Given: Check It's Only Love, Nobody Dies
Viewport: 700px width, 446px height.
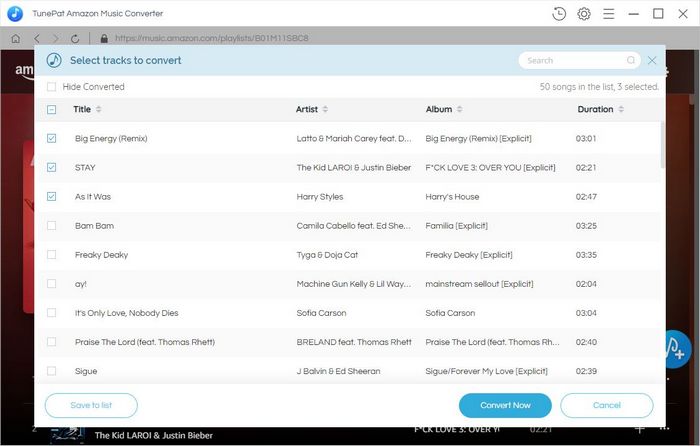Looking at the screenshot, I should pos(51,313).
